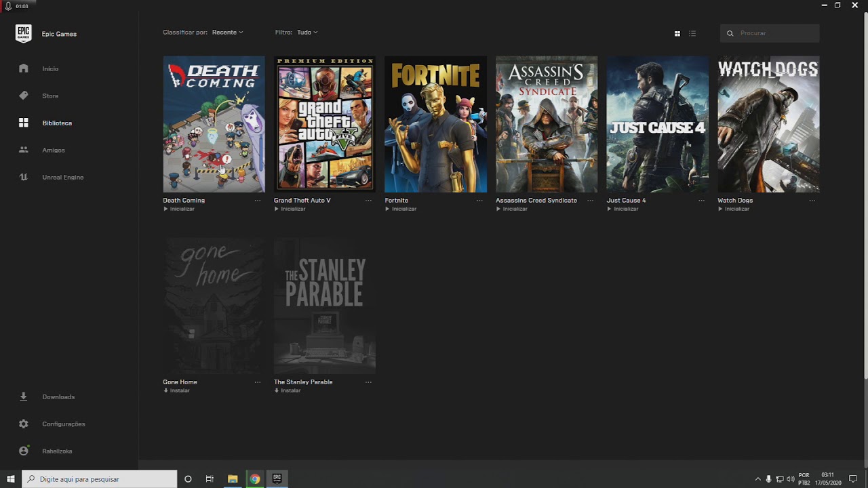The image size is (868, 488).
Task: Switch to list view icon
Action: coord(692,33)
